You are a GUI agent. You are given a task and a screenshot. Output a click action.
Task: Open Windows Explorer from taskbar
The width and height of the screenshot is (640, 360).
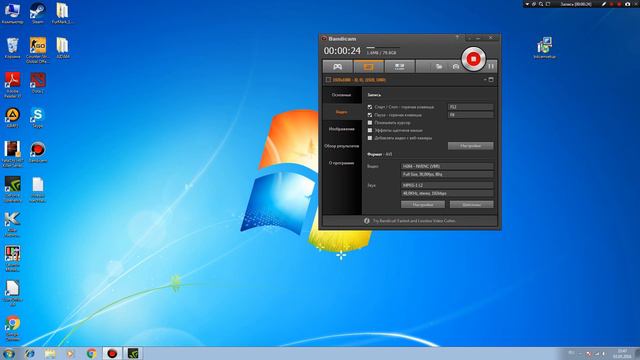tap(50, 353)
